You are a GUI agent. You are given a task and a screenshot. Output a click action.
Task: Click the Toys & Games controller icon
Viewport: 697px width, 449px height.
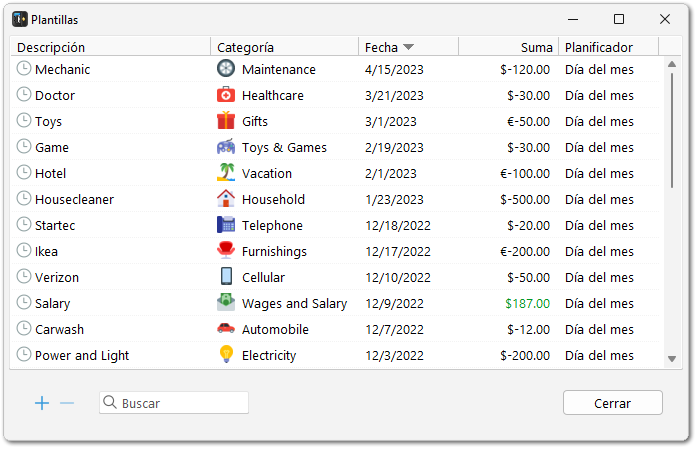pos(226,146)
